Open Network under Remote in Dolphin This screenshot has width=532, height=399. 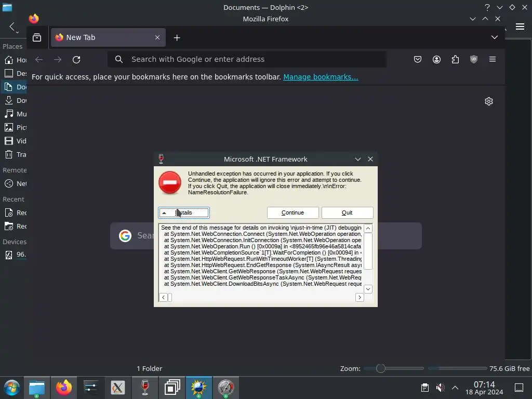(x=15, y=183)
